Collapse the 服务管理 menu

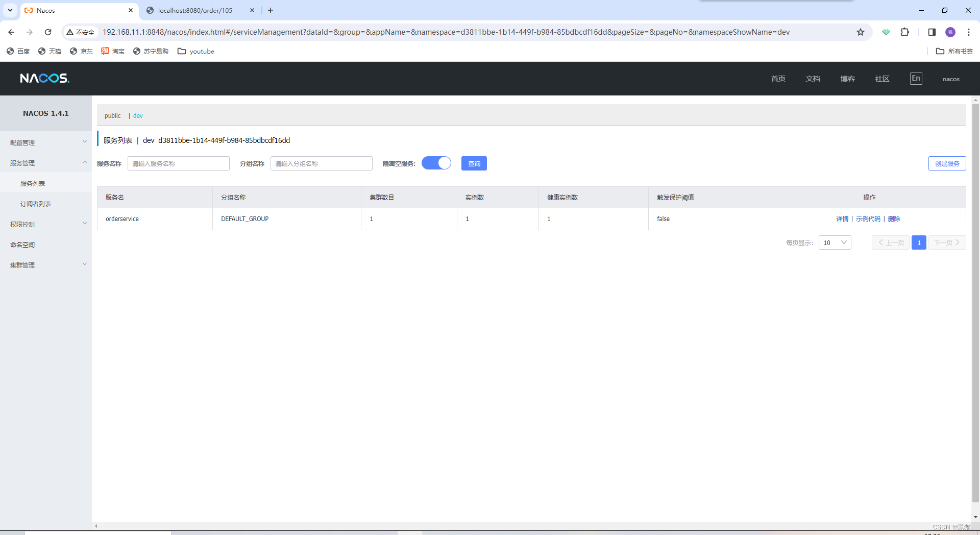coord(46,163)
